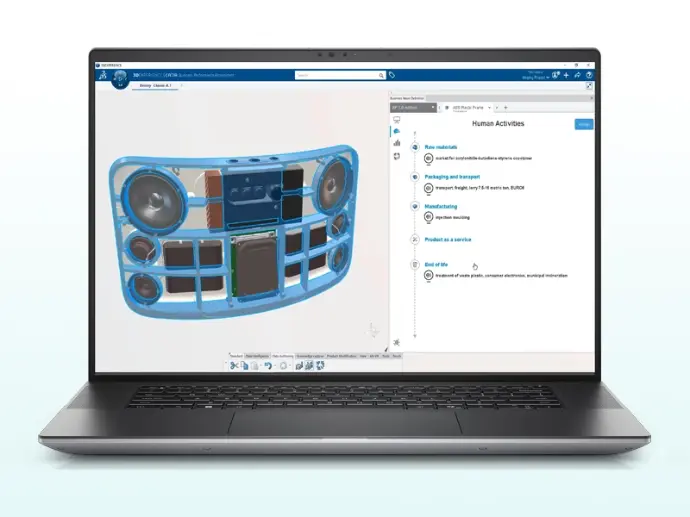Viewport: 690px width, 517px height.
Task: Click the Product as a service stage icon
Action: pos(415,239)
